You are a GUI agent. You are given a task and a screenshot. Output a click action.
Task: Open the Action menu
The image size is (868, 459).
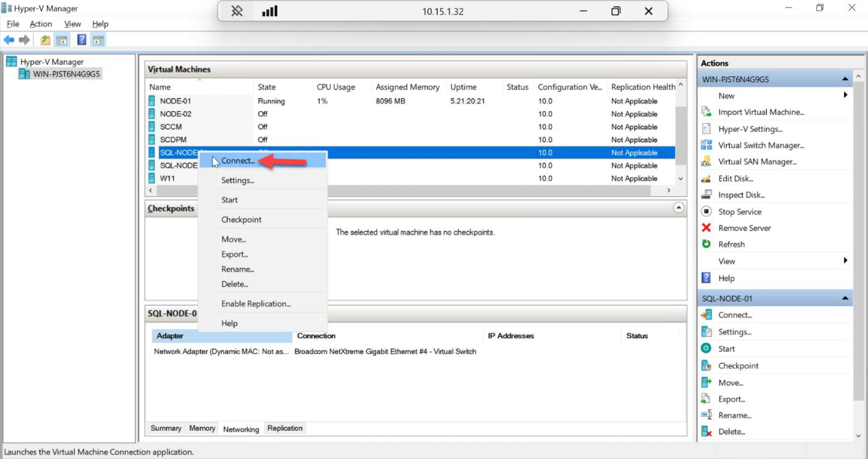coord(41,24)
